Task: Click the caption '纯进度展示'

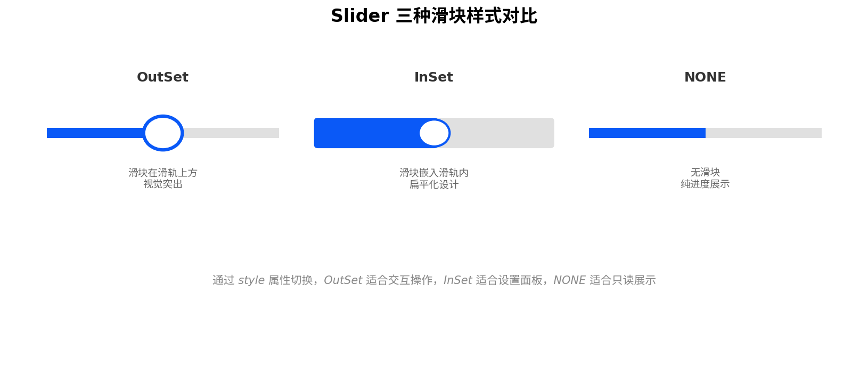Action: (x=705, y=184)
